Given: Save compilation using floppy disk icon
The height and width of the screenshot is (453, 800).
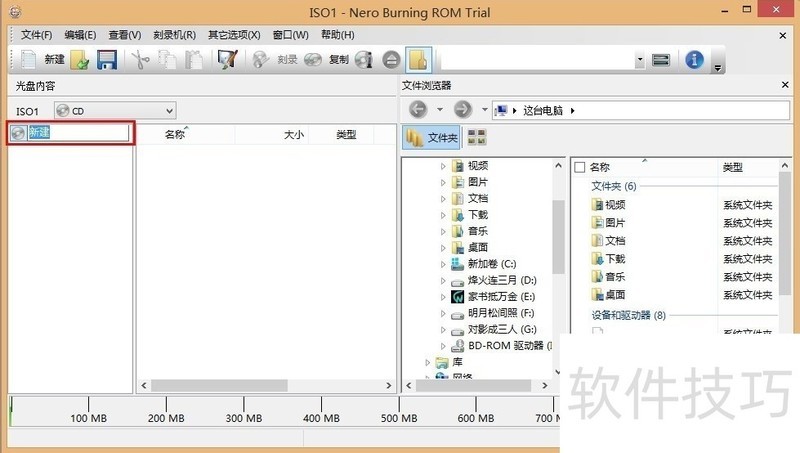Looking at the screenshot, I should [107, 60].
